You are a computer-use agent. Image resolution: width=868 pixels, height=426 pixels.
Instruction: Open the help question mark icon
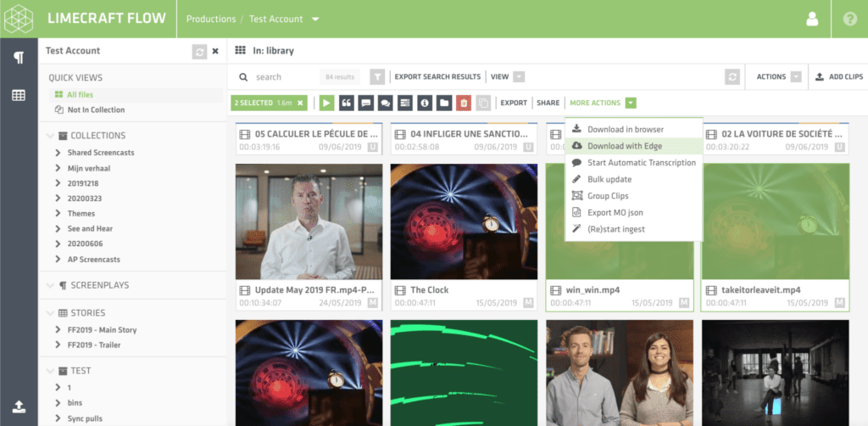tap(849, 19)
